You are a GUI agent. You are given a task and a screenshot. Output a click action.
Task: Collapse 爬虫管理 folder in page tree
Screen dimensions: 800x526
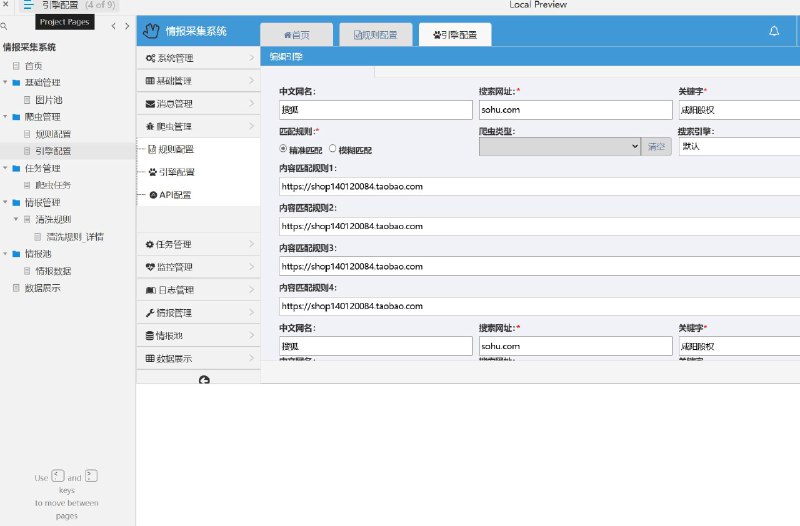(5, 117)
